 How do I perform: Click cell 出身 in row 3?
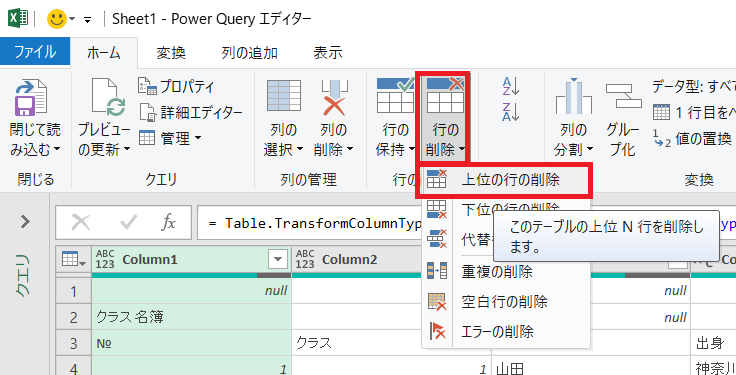[x=713, y=343]
